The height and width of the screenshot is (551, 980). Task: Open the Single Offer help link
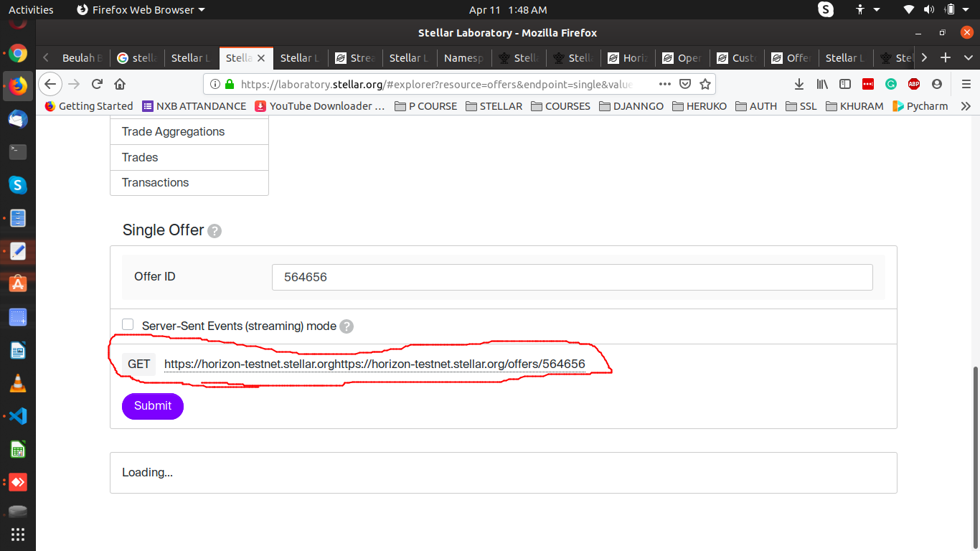click(x=214, y=230)
